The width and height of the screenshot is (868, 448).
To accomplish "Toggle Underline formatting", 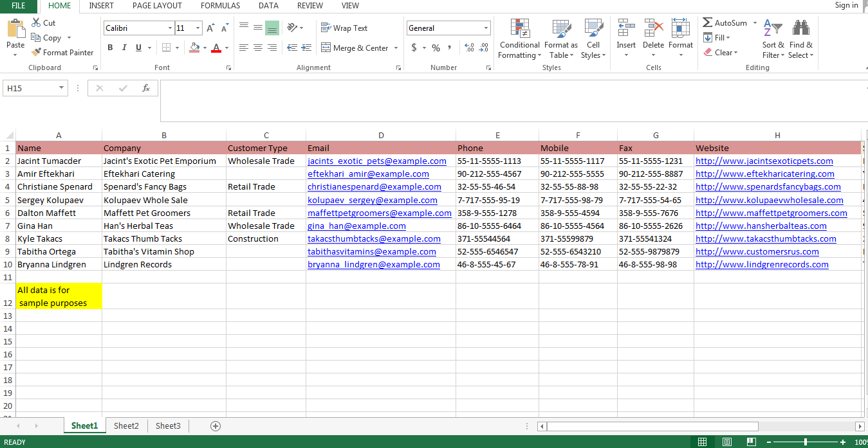I will 138,48.
